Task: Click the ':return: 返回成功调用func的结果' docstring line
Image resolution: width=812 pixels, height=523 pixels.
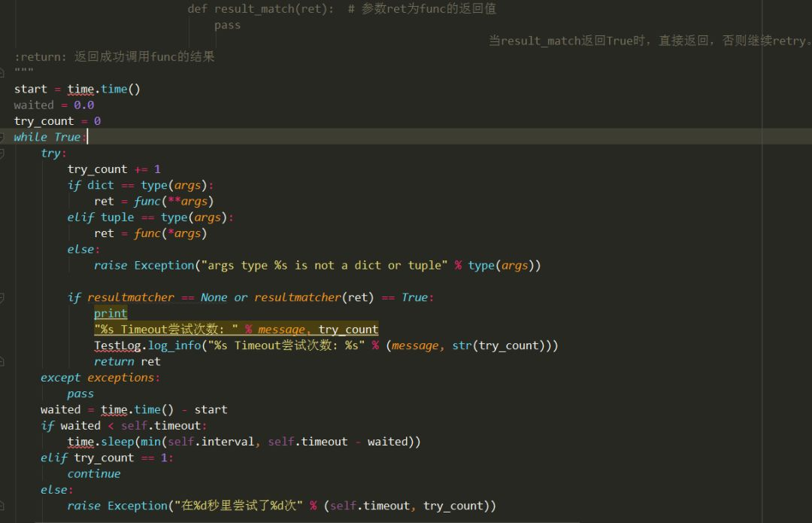Action: 114,57
